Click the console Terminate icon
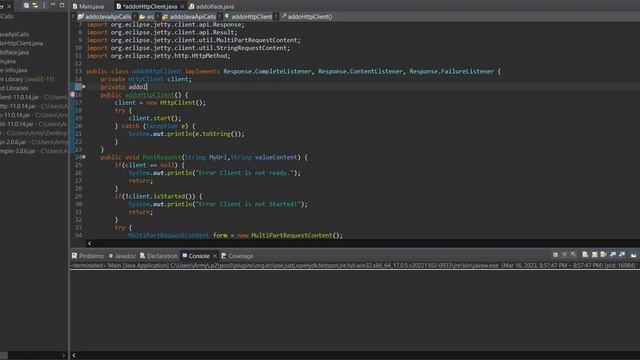 click(556, 255)
